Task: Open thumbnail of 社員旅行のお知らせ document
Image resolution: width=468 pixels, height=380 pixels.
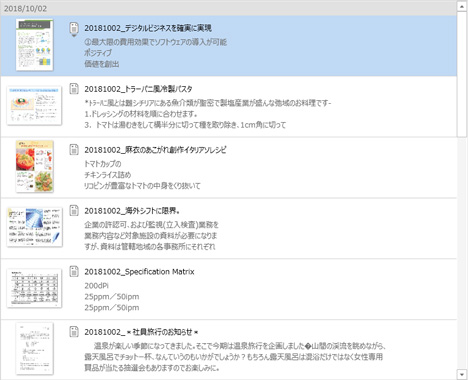Action: 35,349
